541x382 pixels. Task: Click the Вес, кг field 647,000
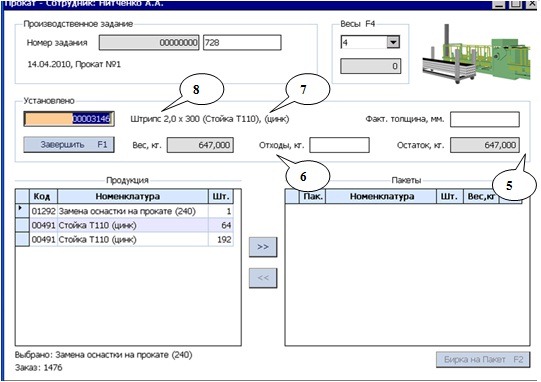pos(200,145)
